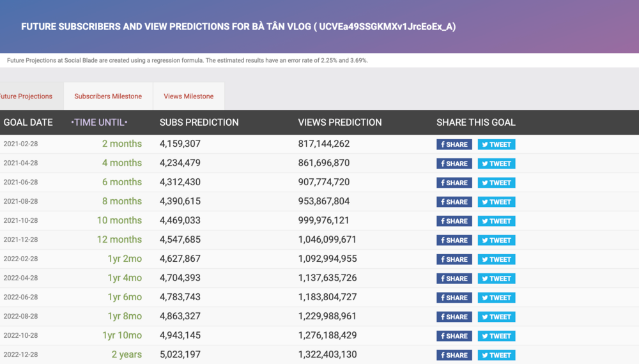Tweet the 2021-04-28 goal prediction
639x364 pixels.
(496, 163)
